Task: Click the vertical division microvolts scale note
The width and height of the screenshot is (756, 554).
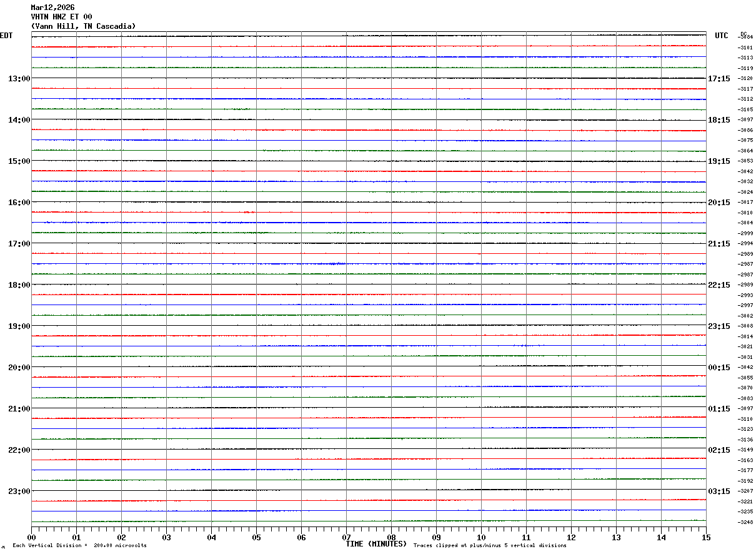Action: point(79,545)
